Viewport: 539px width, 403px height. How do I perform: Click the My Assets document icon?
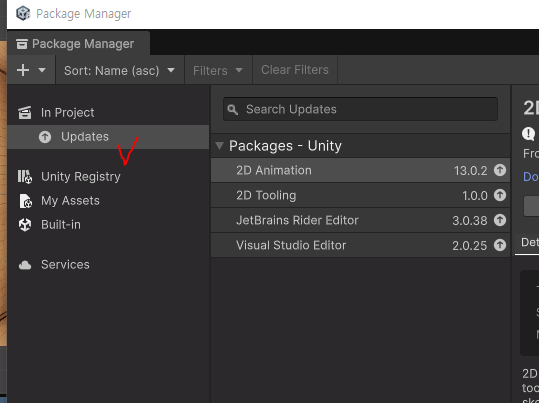point(25,201)
